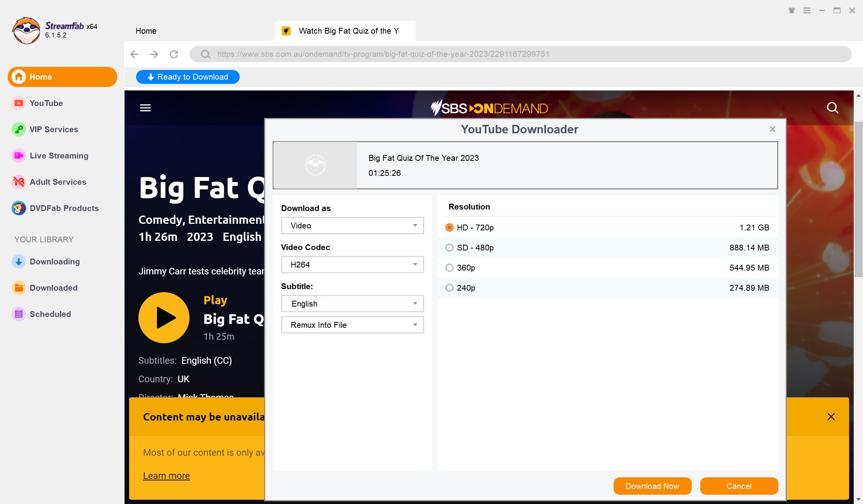Click the scroll down arrow
The width and height of the screenshot is (863, 504).
point(858,499)
